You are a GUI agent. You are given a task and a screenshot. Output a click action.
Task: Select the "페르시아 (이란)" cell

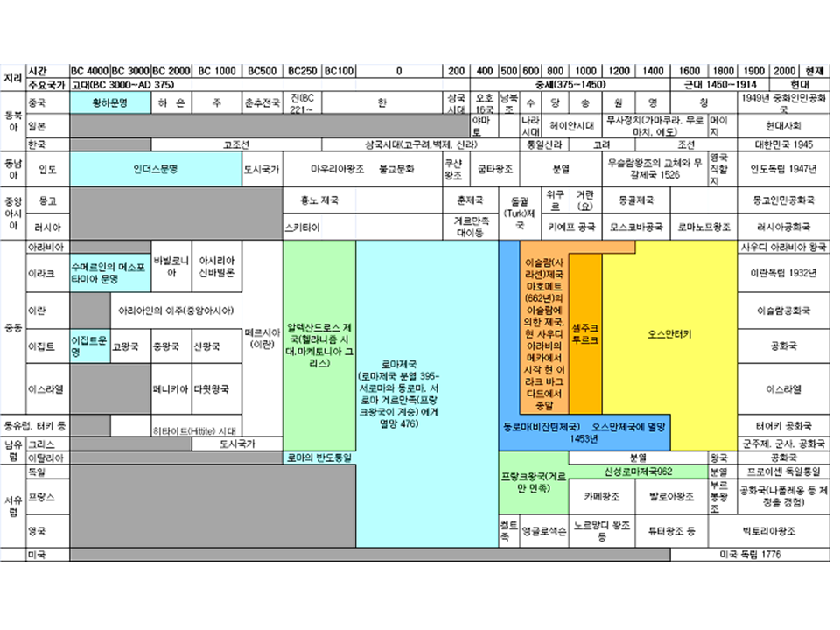coord(262,338)
